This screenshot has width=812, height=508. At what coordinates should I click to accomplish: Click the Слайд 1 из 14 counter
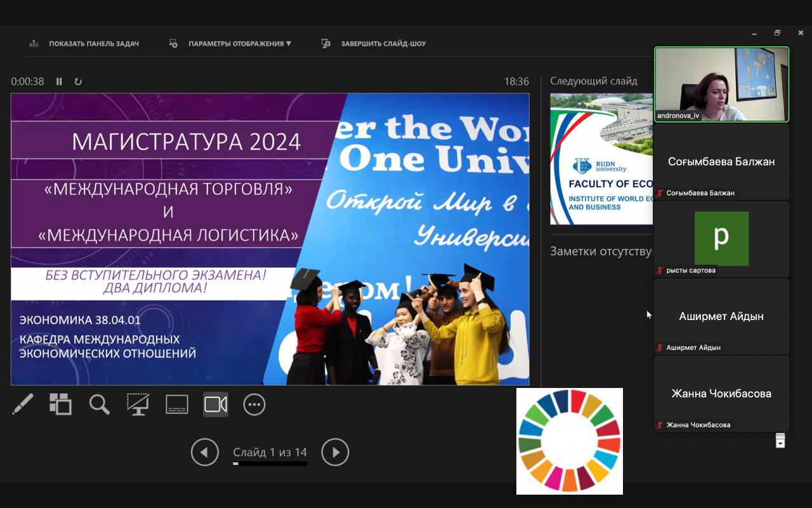tap(270, 452)
